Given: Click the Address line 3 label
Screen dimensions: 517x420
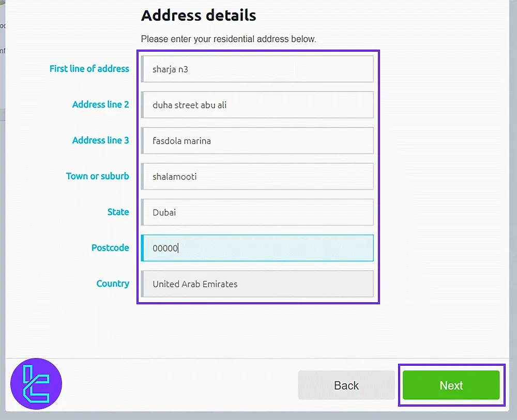Looking at the screenshot, I should click(101, 141).
